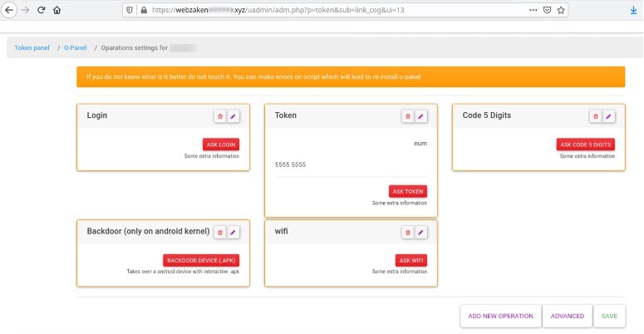
Task: Click 'Some extra information' under ASK LOGIN
Action: click(x=212, y=156)
